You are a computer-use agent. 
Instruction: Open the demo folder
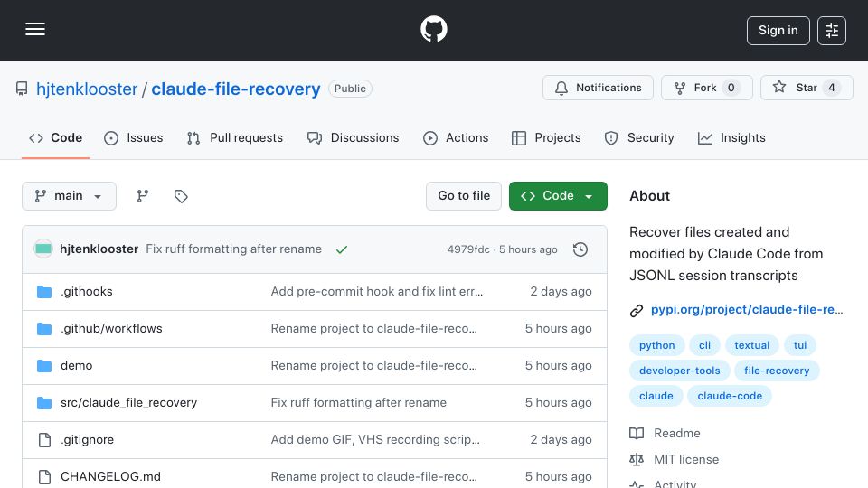click(76, 366)
